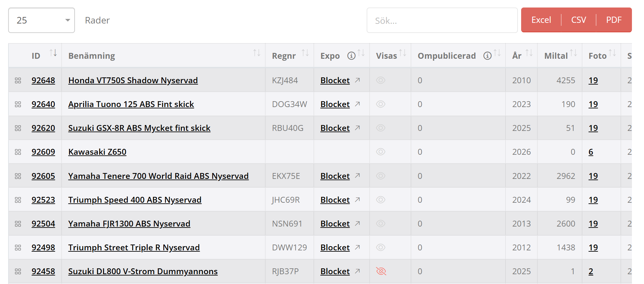Export the table to Excel
This screenshot has width=644, height=284.
(541, 20)
